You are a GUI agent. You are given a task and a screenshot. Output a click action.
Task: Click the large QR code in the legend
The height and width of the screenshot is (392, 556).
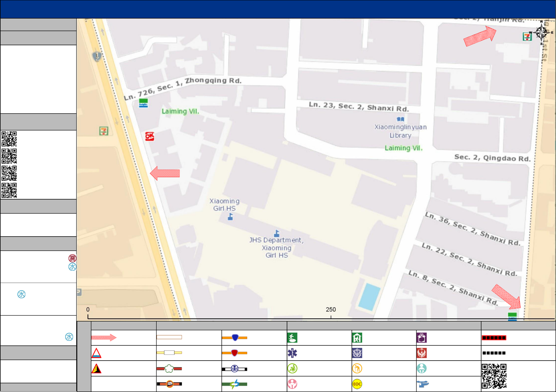click(494, 376)
